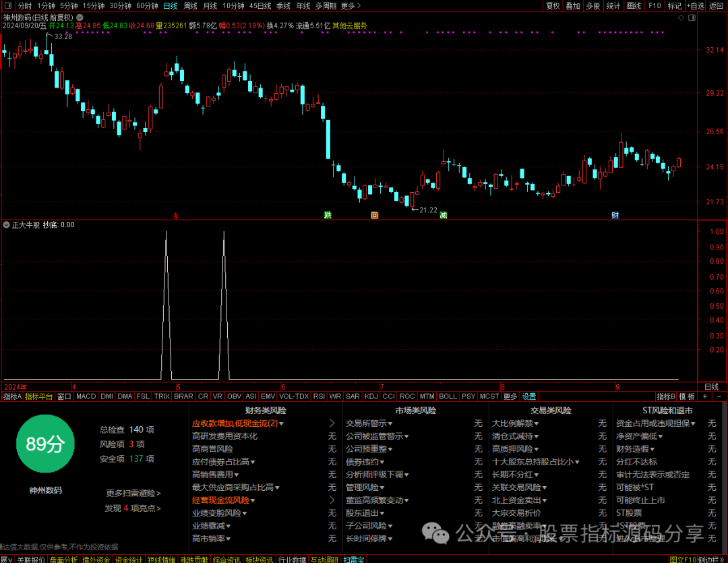Click the diamond icon at chart top-right

[681, 18]
